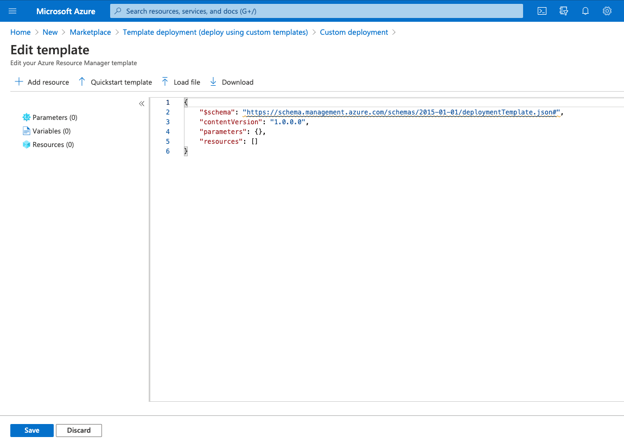Click the "parameters" key in line 4

click(x=223, y=132)
